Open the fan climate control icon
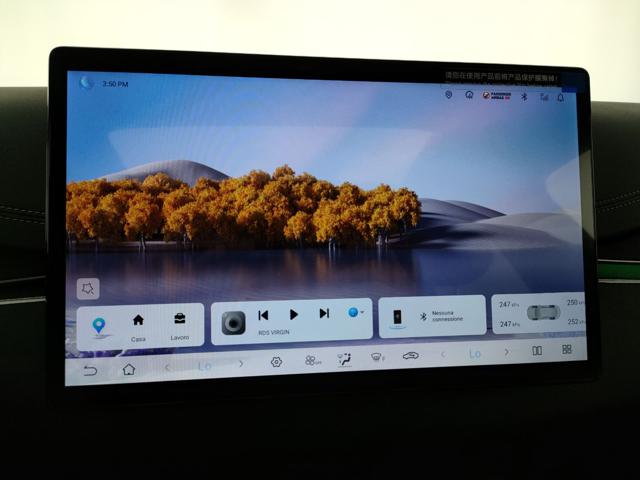This screenshot has height=480, width=640. pyautogui.click(x=311, y=360)
